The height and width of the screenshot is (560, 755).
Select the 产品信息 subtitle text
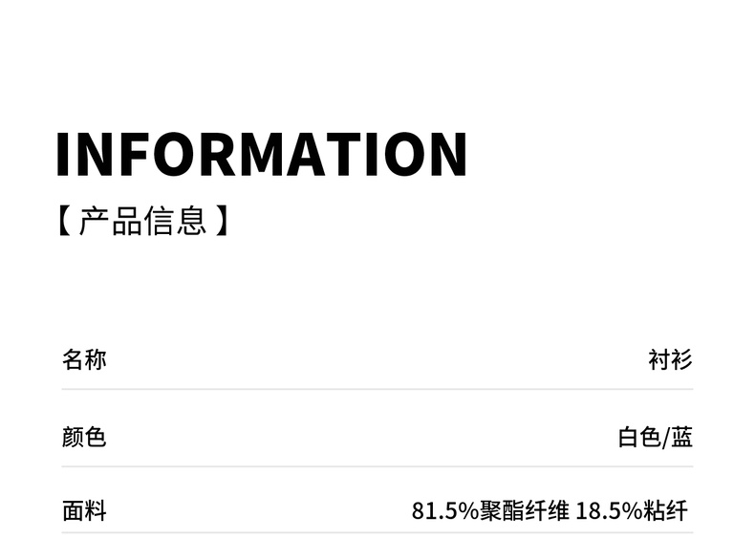[x=143, y=221]
